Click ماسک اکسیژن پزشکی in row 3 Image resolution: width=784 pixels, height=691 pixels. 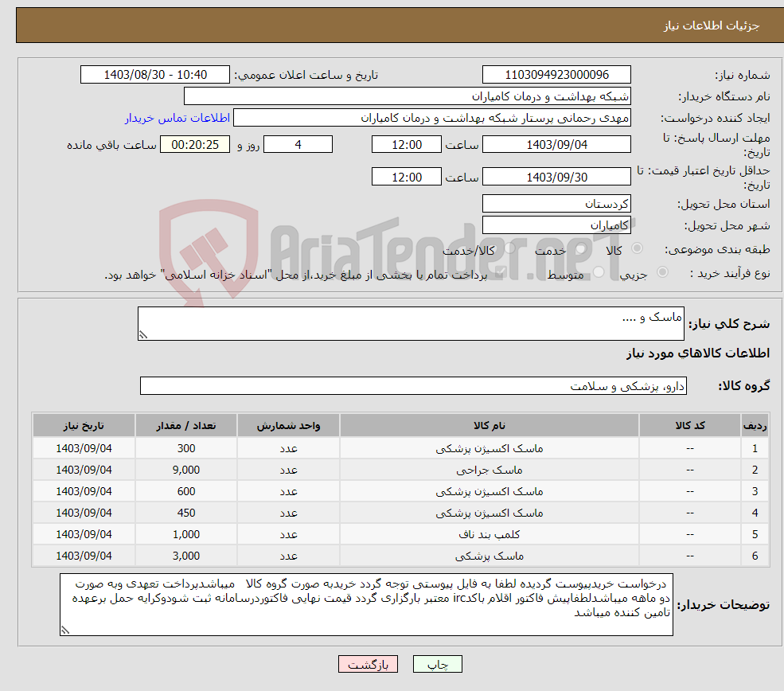coord(490,491)
